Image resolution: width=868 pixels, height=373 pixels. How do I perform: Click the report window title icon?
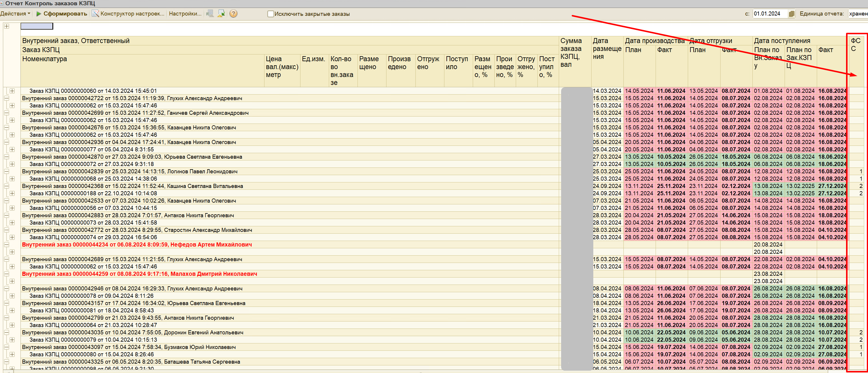[x=2, y=4]
